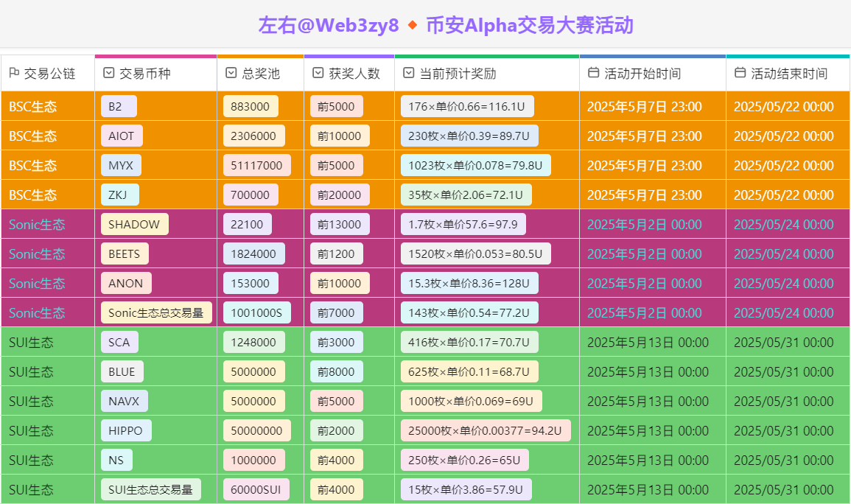Select prize pool value 2306000

[254, 136]
